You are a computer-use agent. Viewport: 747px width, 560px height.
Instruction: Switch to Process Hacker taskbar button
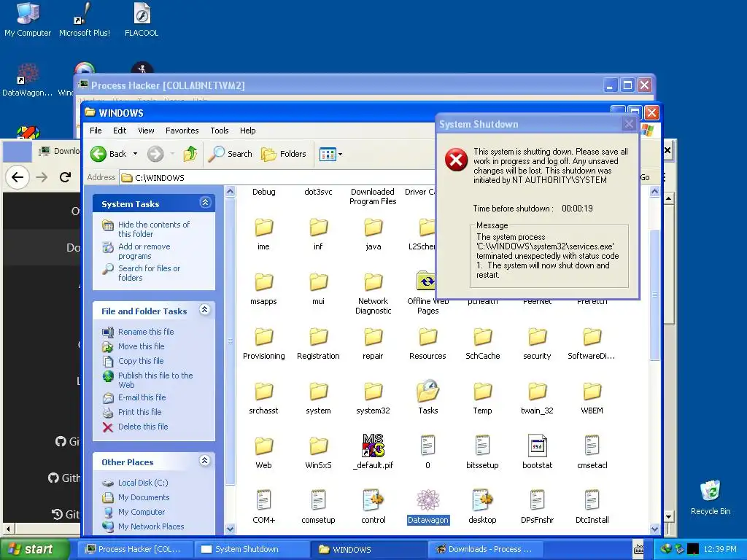tap(135, 549)
